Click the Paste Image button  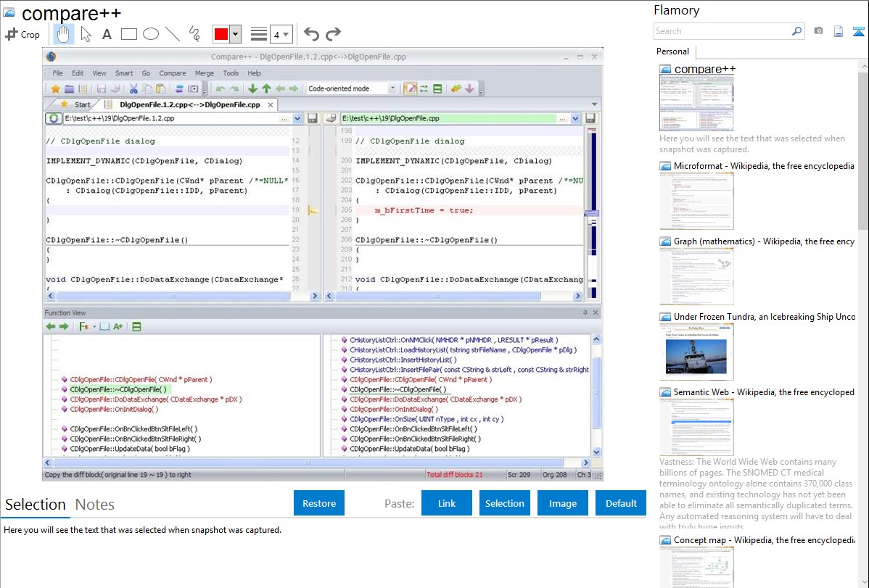pos(562,503)
